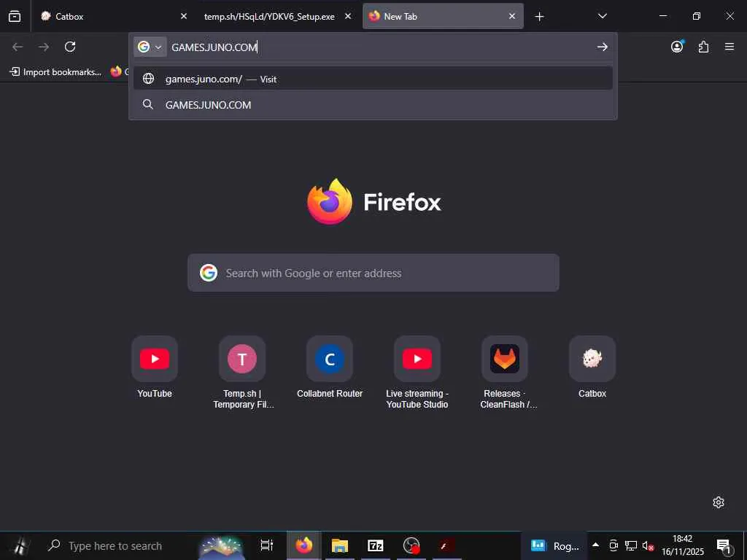Click the Firefox bookmark icon beside Import bookmarks
Screen dimensions: 747x560
(x=116, y=71)
